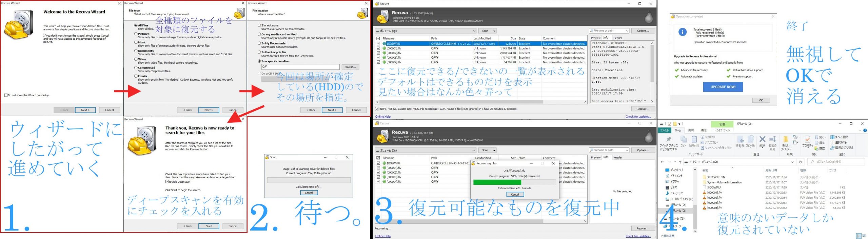868x239 pixels.
Task: Tick 'Do not show this Wizard on startup'
Action: [6, 95]
